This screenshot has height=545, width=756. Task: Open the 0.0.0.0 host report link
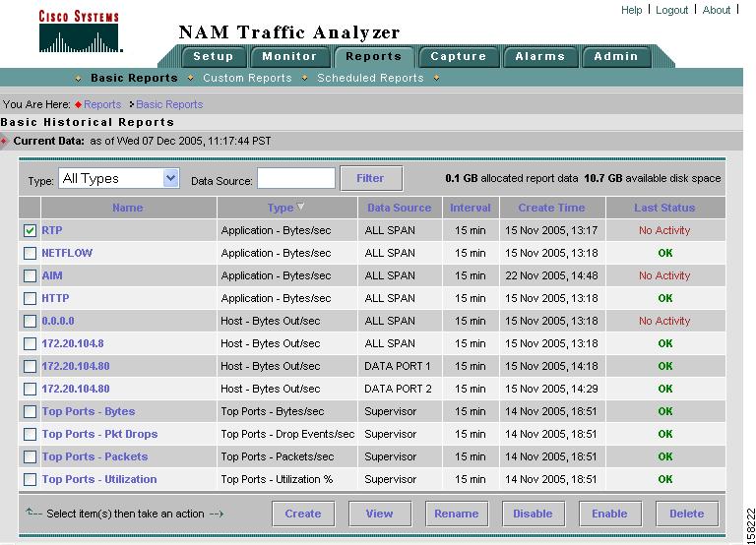tap(58, 321)
